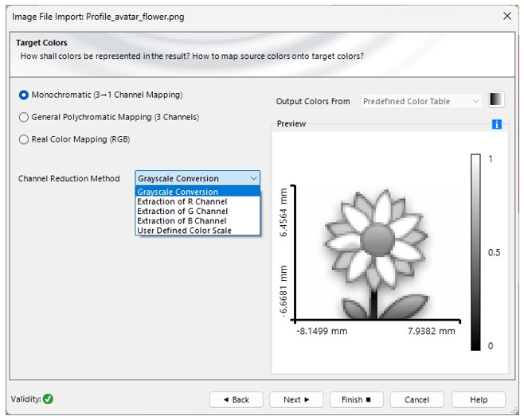This screenshot has width=524, height=420.
Task: Click the 0.5 color scale value
Action: [494, 252]
